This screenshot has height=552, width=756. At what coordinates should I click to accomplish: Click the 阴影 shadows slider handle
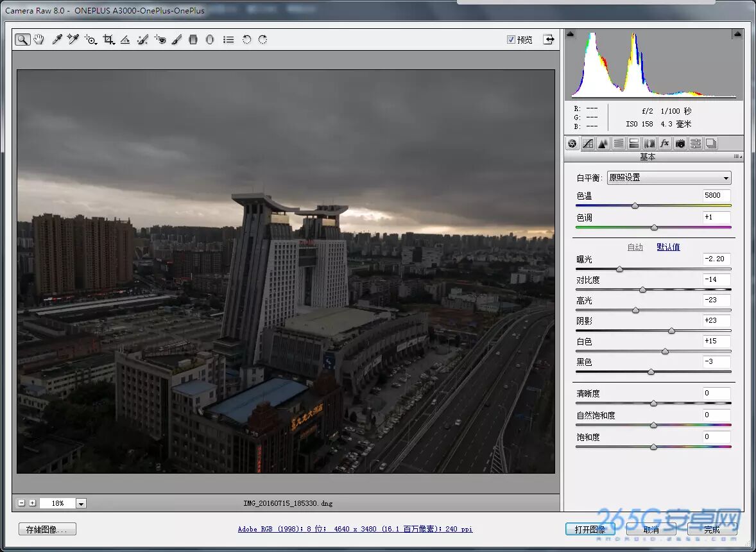click(x=672, y=331)
